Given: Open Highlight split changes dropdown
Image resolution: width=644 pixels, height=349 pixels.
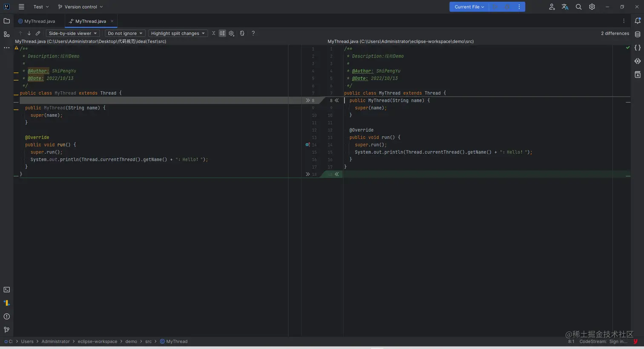Looking at the screenshot, I should pyautogui.click(x=178, y=33).
